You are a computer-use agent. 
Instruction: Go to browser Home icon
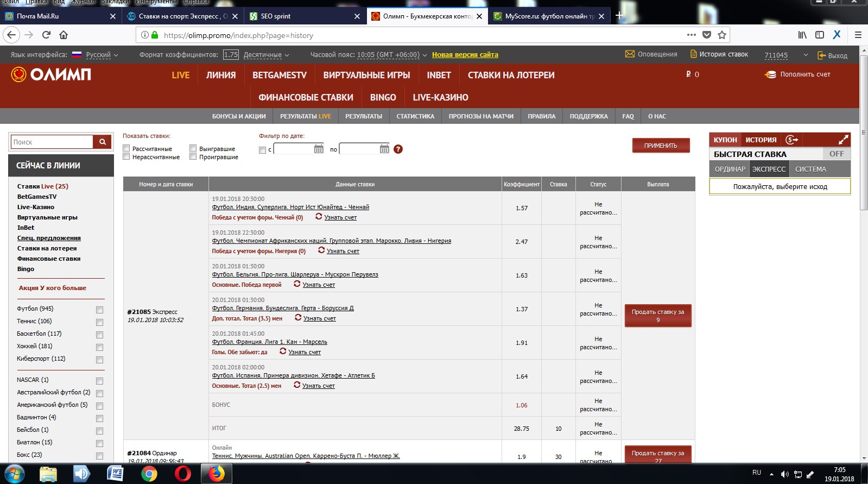pos(64,35)
